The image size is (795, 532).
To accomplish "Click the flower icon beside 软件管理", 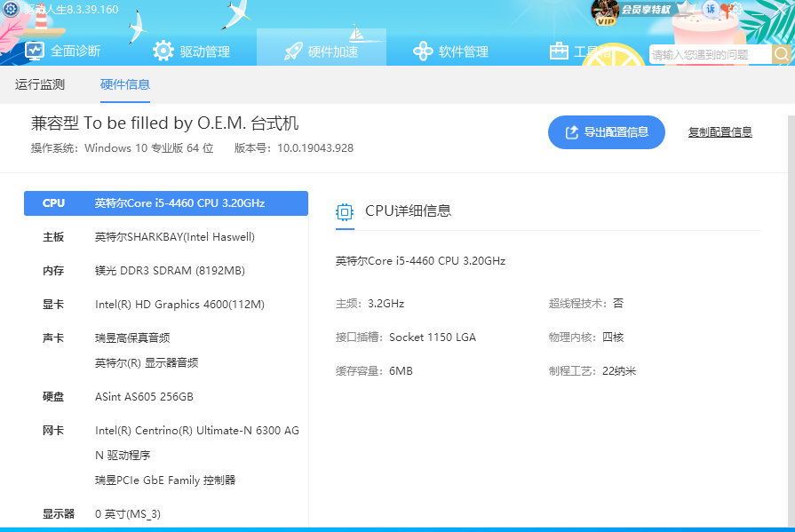I will pos(423,52).
